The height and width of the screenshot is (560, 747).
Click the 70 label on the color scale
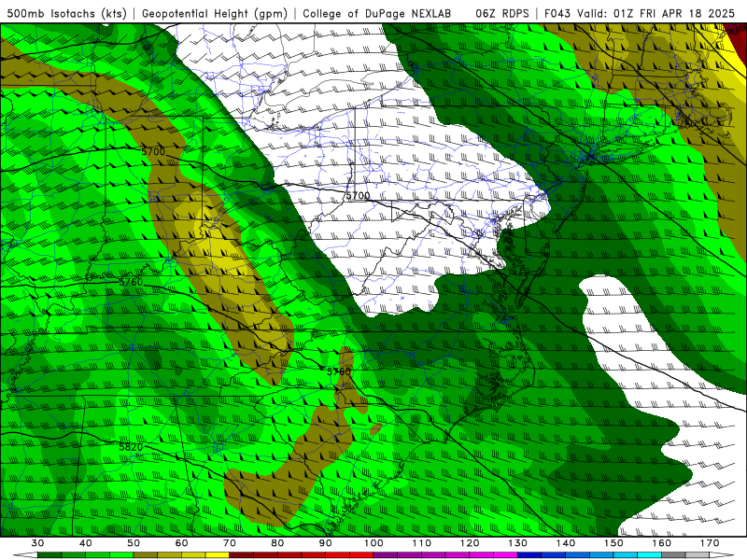coord(230,543)
